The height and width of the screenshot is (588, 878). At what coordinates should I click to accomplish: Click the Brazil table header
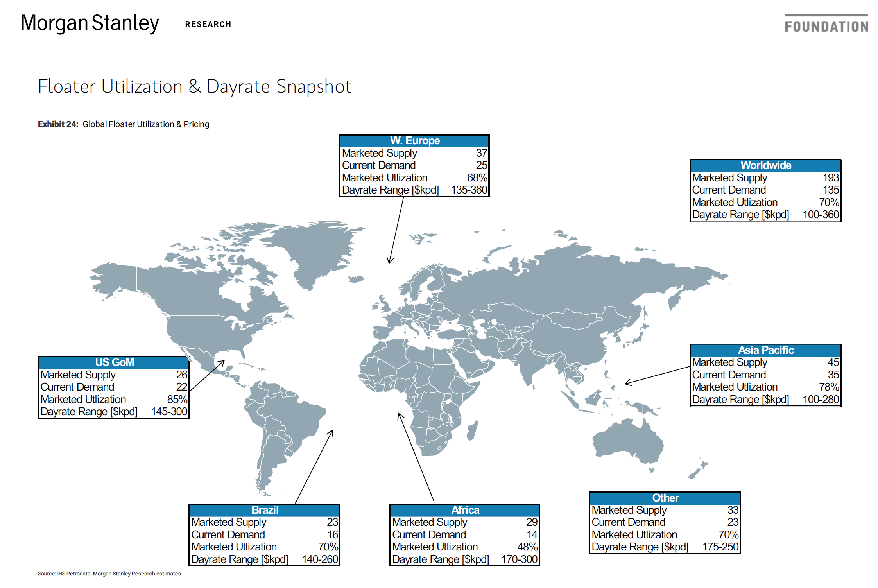pyautogui.click(x=265, y=510)
